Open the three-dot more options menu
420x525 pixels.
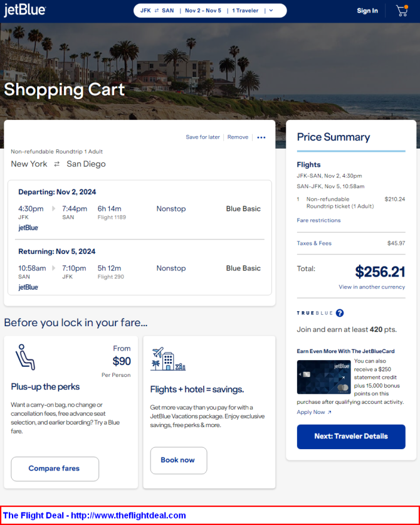point(261,137)
